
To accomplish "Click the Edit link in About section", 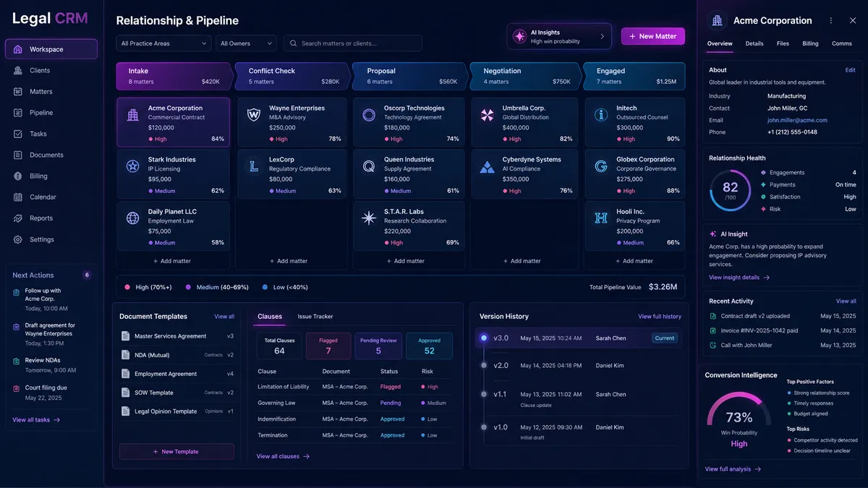I will (x=851, y=70).
